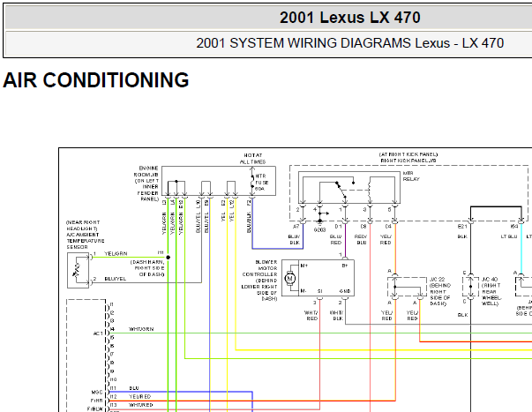Click the H1 splice dot on YEL/GRN wire
This screenshot has width=532, height=412.
click(x=168, y=258)
